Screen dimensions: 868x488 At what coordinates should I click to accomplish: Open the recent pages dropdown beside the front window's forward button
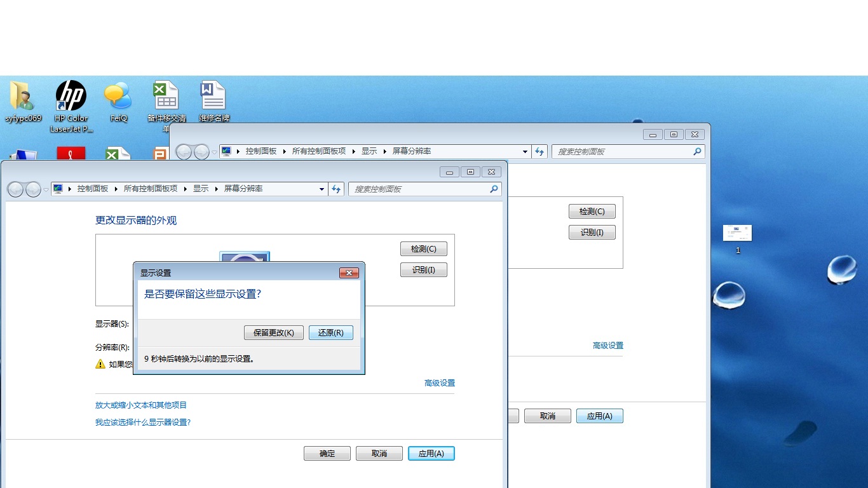pos(46,189)
